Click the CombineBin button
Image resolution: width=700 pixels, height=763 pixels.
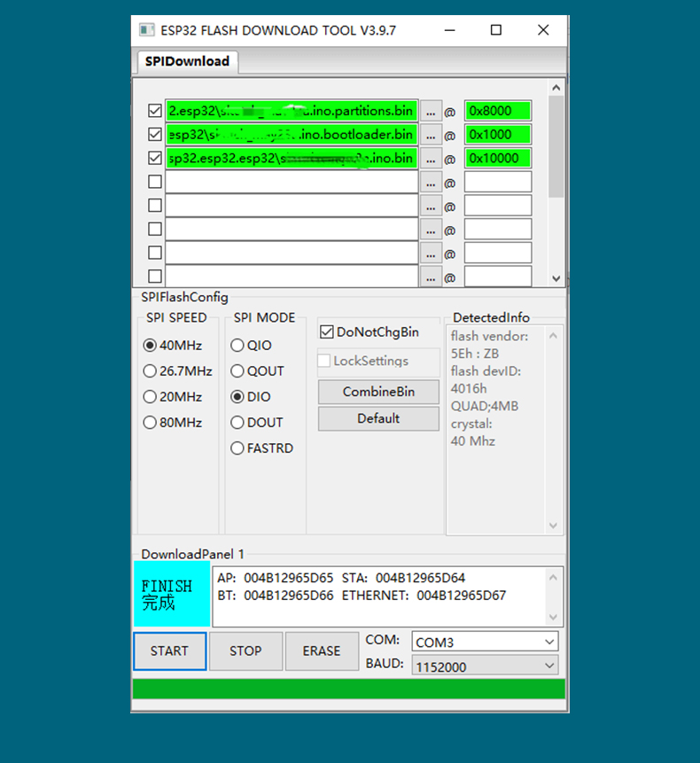[x=378, y=392]
